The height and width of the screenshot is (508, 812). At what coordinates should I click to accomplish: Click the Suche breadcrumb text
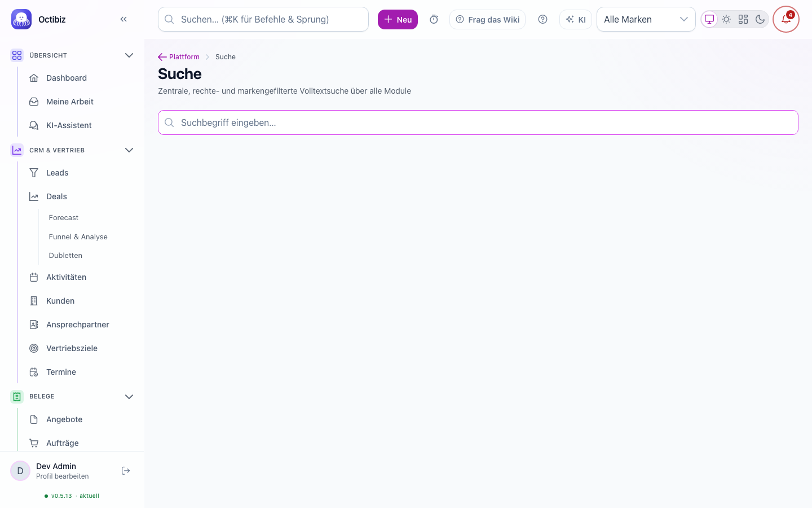tap(226, 57)
